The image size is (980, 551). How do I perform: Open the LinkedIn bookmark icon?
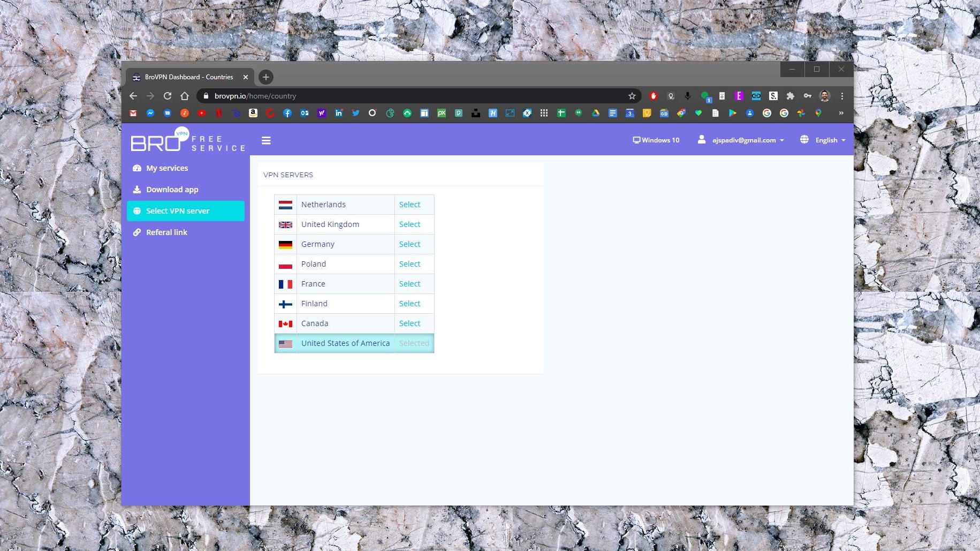tap(339, 113)
